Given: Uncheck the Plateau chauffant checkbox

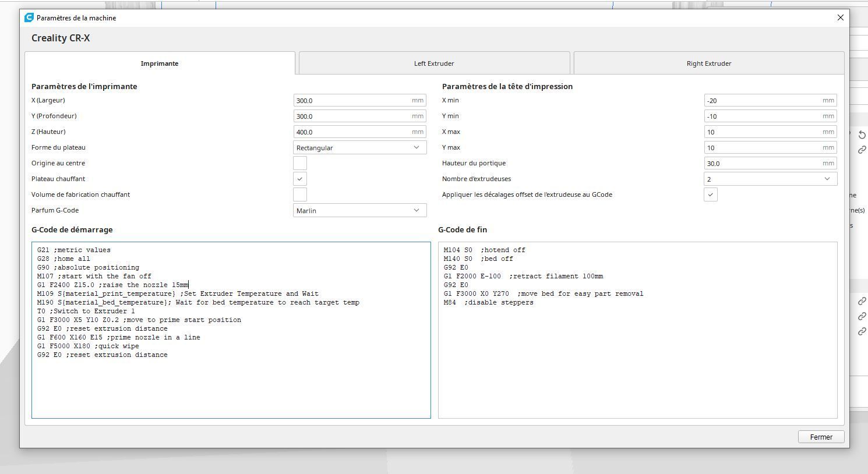Looking at the screenshot, I should 300,179.
